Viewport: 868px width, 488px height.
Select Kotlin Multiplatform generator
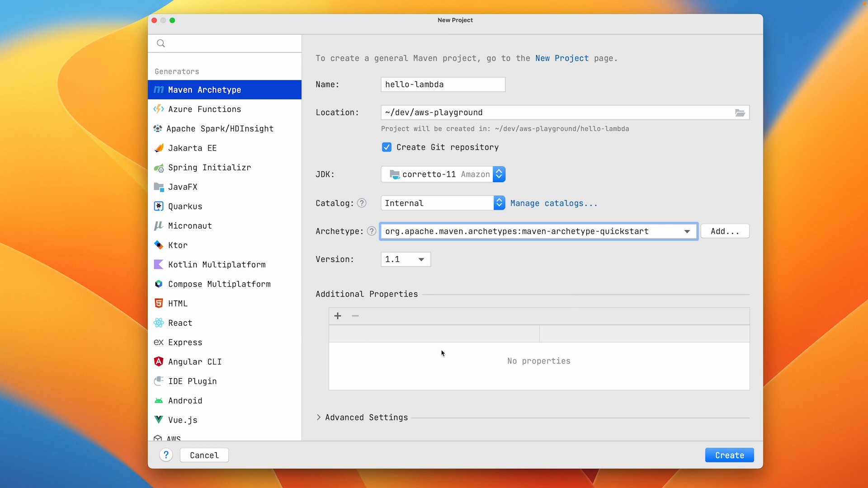tap(217, 264)
